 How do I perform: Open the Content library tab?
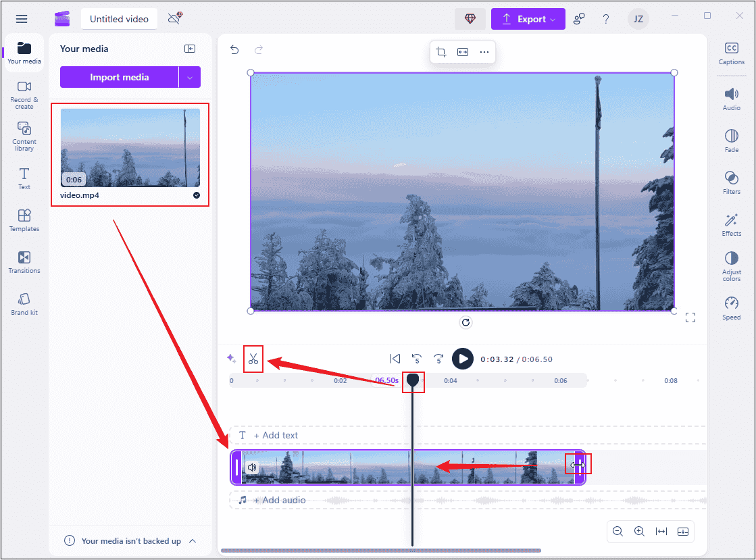point(24,136)
